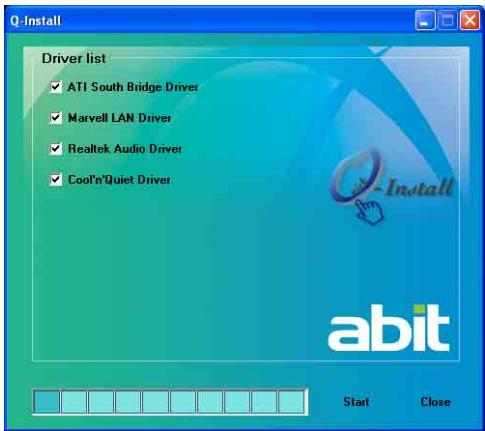
Task: Deselect the Realtek Audio Driver checkbox
Action: coord(56,149)
